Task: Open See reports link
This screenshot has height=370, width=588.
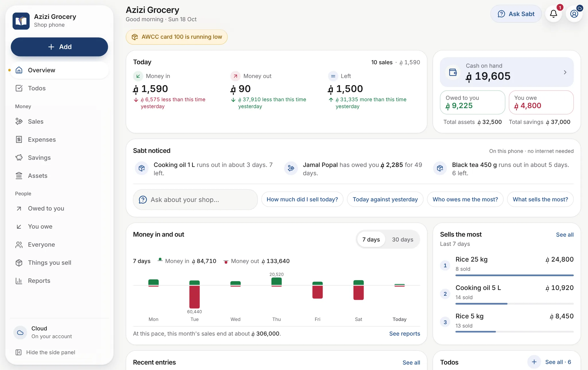Action: click(405, 334)
